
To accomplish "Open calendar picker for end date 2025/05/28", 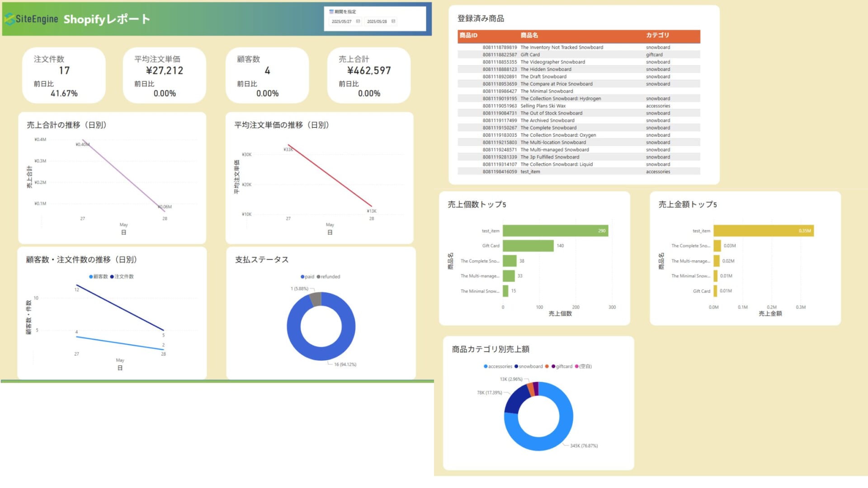I will (393, 21).
